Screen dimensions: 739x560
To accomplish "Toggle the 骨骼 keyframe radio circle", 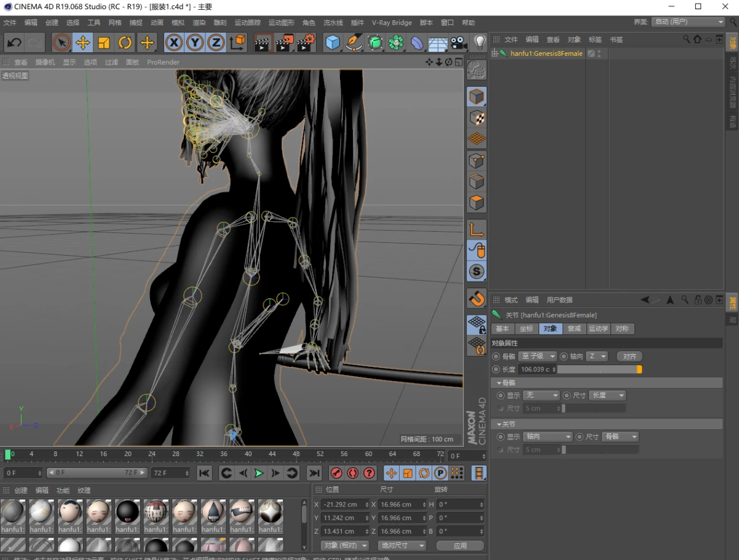I will [x=496, y=357].
